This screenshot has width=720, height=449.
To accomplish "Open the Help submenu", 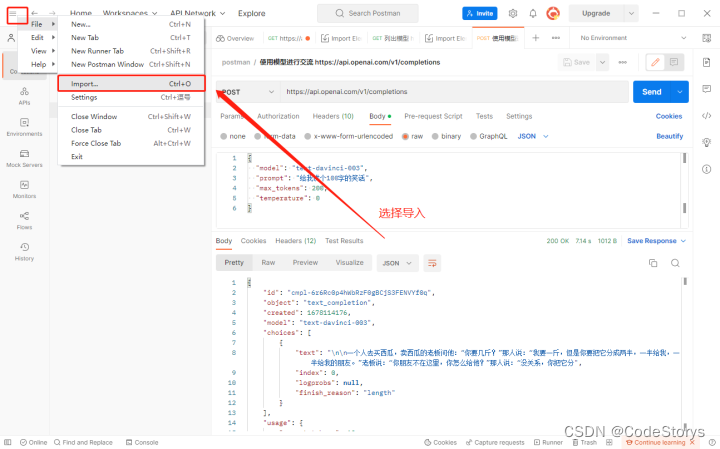I will pyautogui.click(x=38, y=64).
